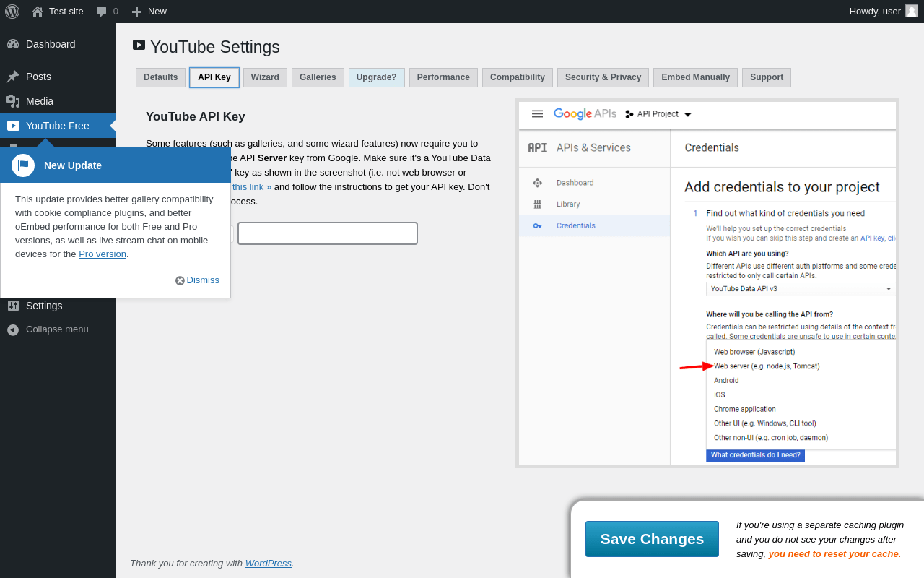924x578 pixels.
Task: Click the WordPress logo icon
Action: pos(12,12)
